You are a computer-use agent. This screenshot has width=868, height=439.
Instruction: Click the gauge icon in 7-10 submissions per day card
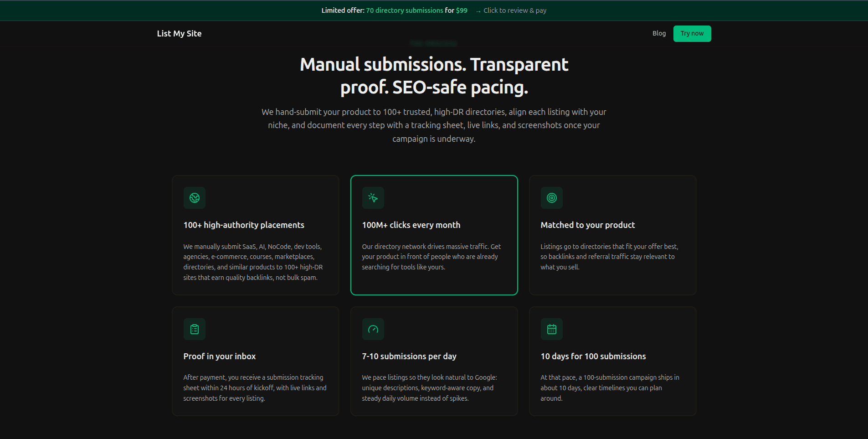tap(373, 329)
